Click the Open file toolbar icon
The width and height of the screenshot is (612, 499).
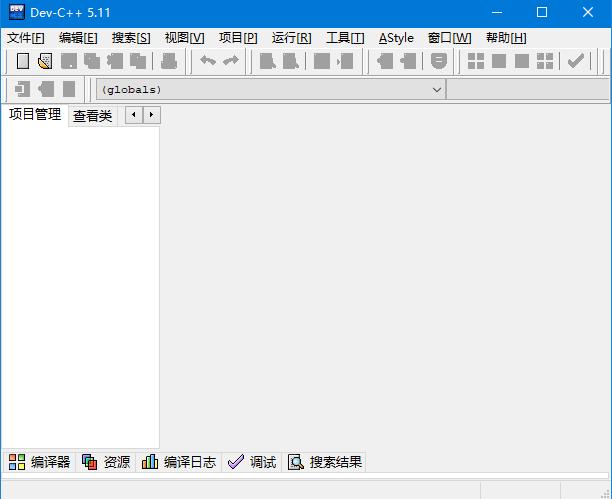tap(45, 61)
